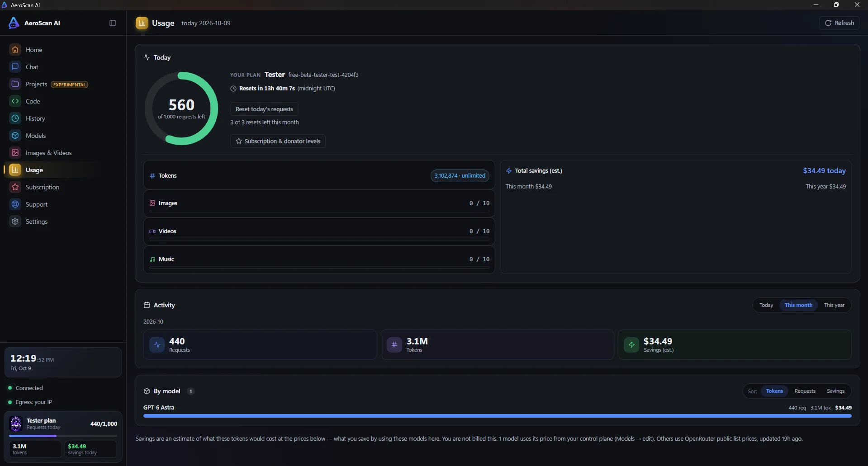868x466 pixels.
Task: Open the Code brackets icon
Action: (x=15, y=101)
